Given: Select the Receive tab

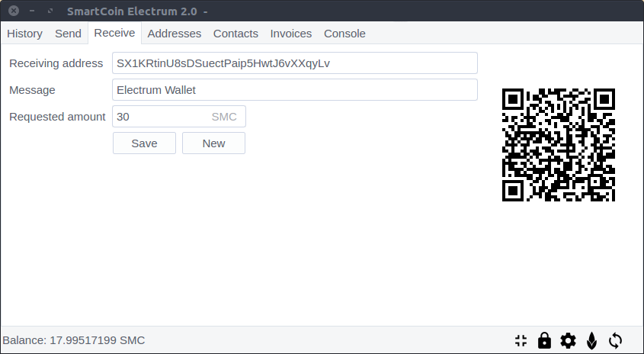Looking at the screenshot, I should tap(114, 33).
